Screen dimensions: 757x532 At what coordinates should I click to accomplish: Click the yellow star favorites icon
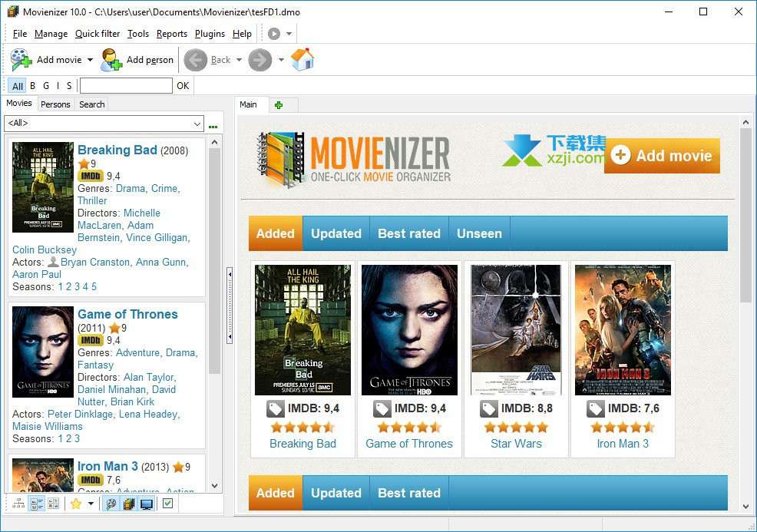[76, 504]
